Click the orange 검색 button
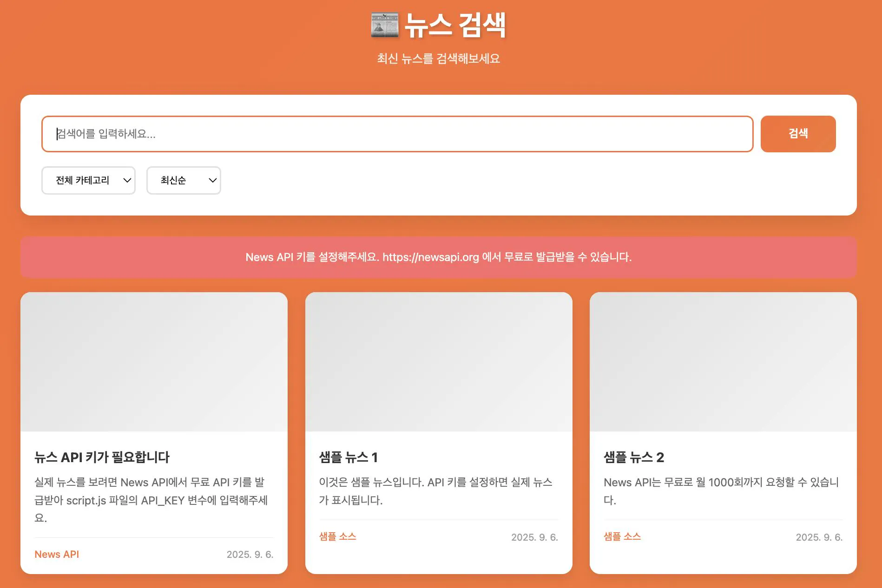Screen dimensions: 882x588 point(798,134)
